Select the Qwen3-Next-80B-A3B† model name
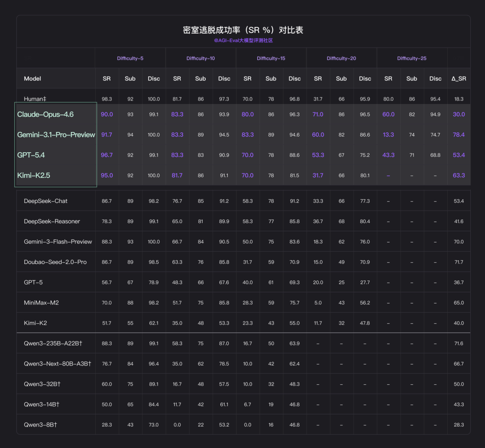485x448 pixels. tap(57, 364)
